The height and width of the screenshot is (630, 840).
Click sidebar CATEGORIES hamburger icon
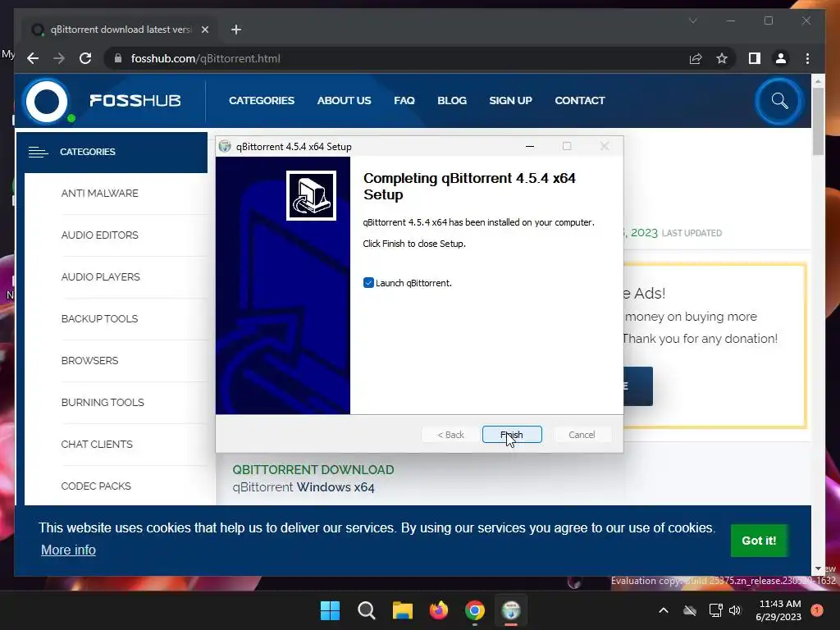[38, 152]
